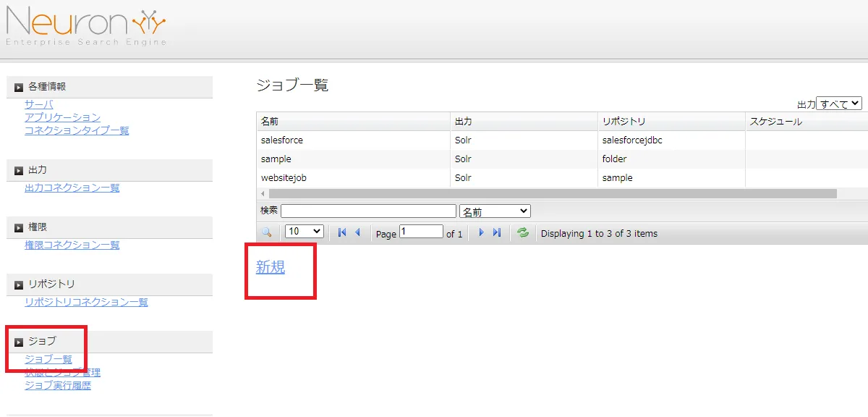868x417 pixels.
Task: Sort by the 名前 column header
Action: pyautogui.click(x=269, y=122)
